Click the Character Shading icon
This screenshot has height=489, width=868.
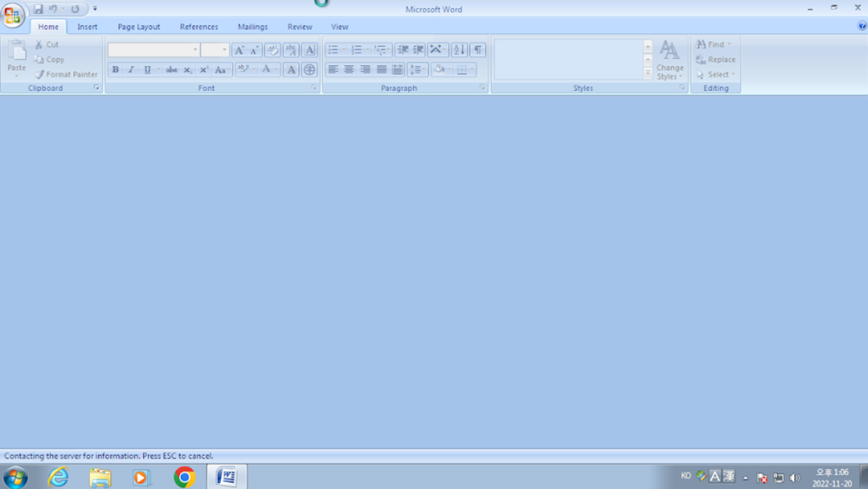[x=291, y=70]
